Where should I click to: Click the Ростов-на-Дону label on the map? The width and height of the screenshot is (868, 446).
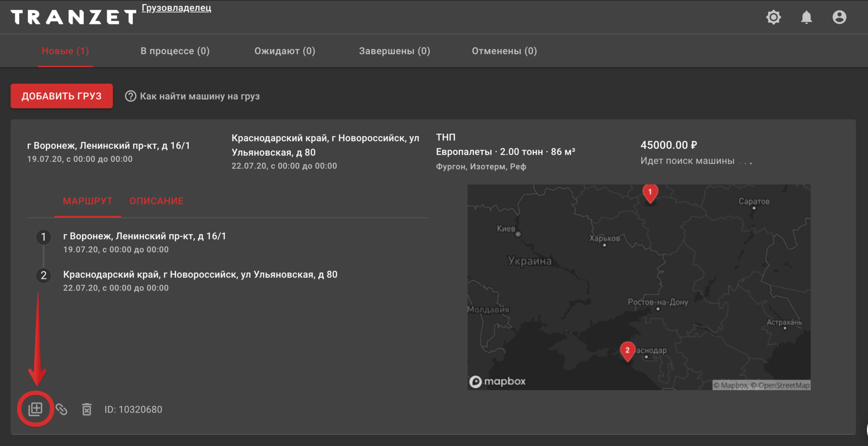click(x=658, y=302)
